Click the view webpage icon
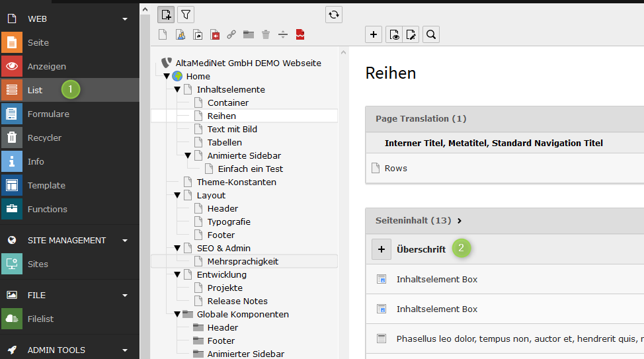 click(393, 34)
